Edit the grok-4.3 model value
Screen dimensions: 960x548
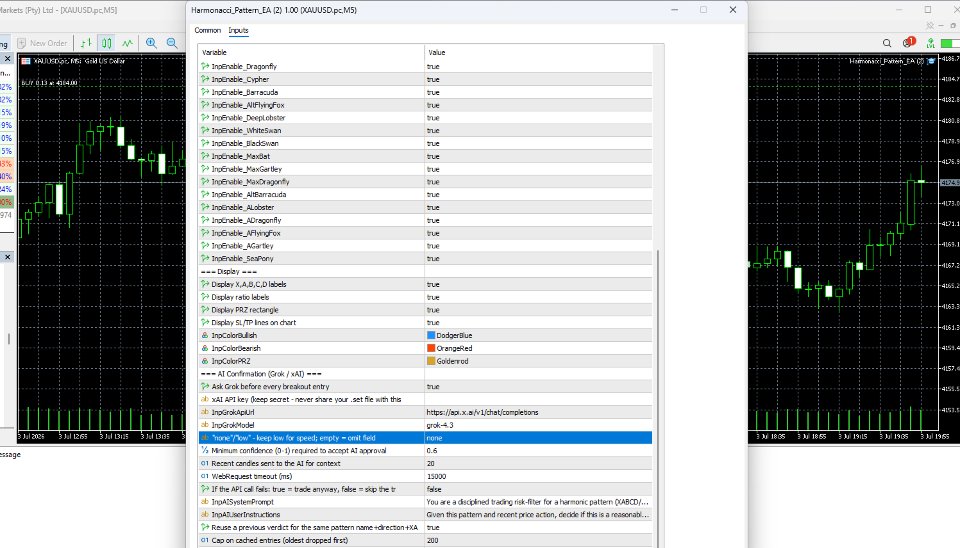[x=538, y=425]
